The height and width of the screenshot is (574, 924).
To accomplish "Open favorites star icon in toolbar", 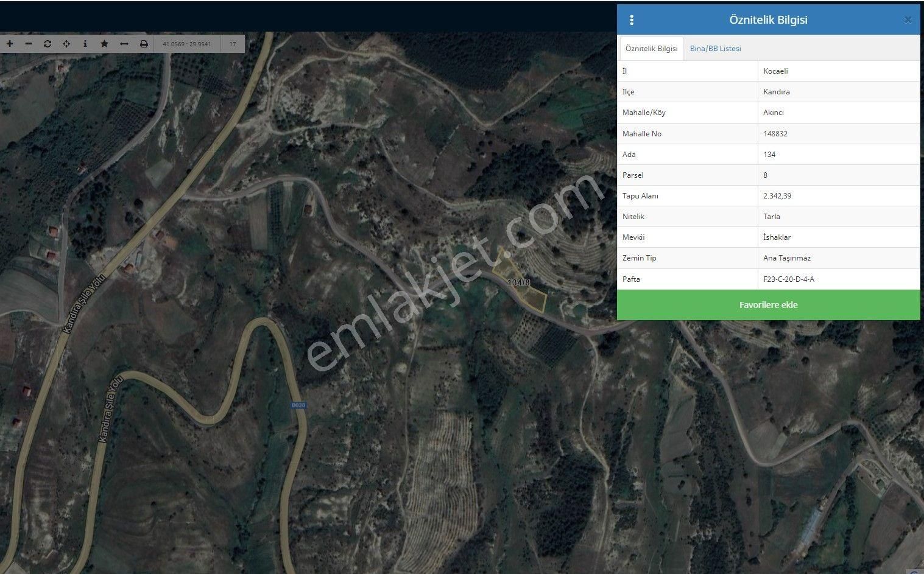I will coord(104,44).
